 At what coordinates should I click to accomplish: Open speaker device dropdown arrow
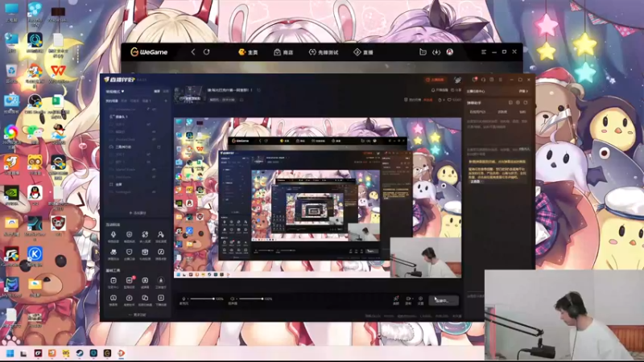236,299
